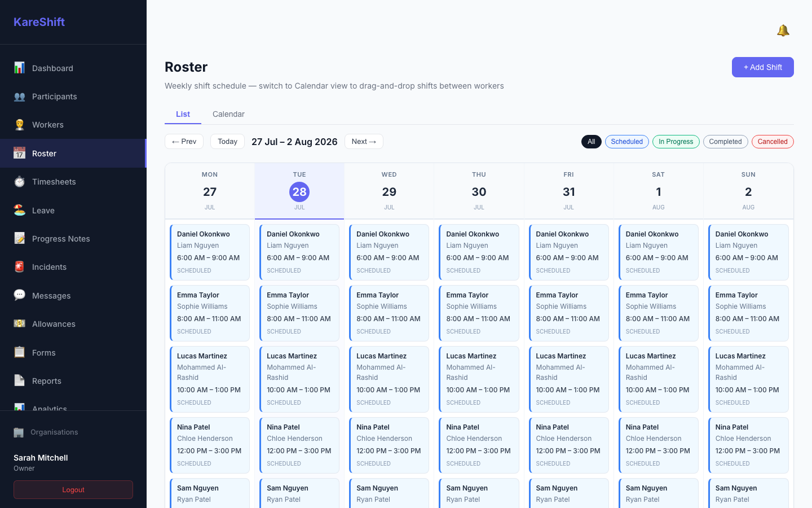Open Thursday's Nina Patel shift card
The image size is (812, 508).
[479, 445]
